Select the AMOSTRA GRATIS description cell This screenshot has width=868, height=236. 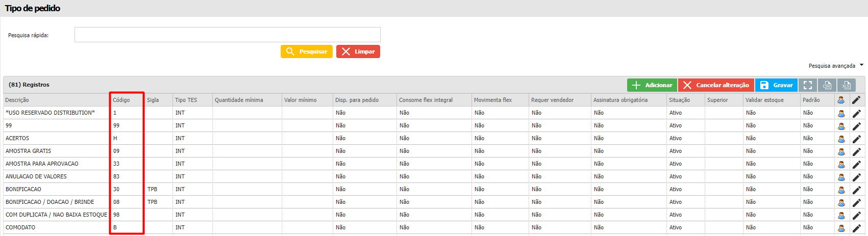click(28, 151)
